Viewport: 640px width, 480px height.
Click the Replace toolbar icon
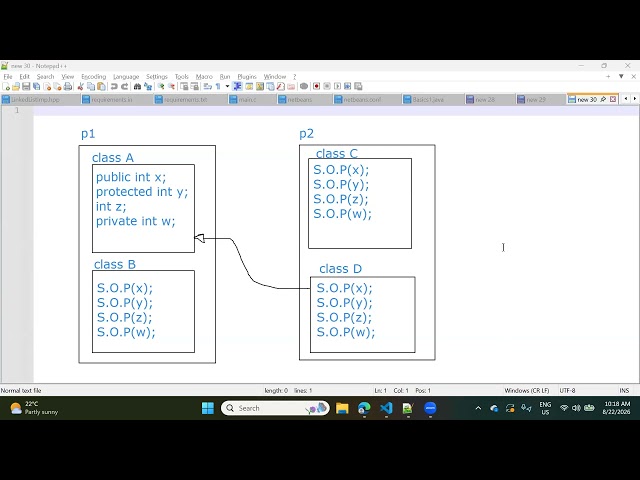[x=148, y=87]
